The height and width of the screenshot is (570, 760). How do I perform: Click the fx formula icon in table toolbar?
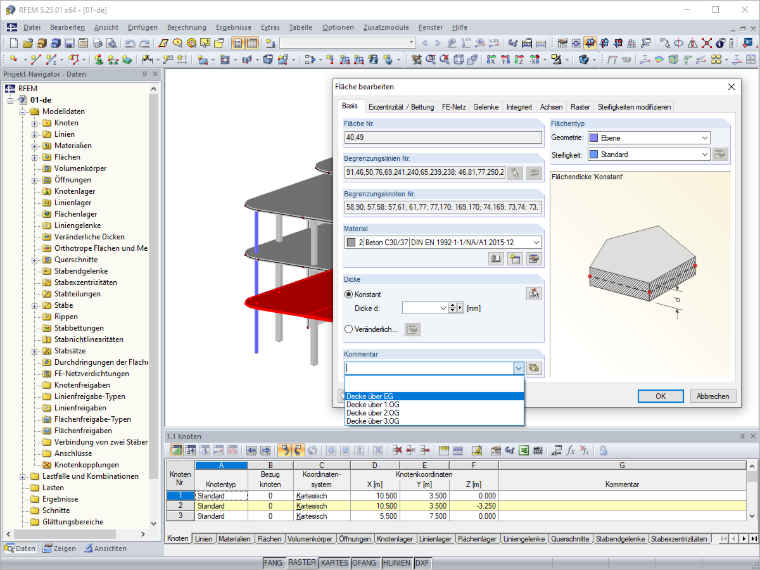pyautogui.click(x=570, y=451)
